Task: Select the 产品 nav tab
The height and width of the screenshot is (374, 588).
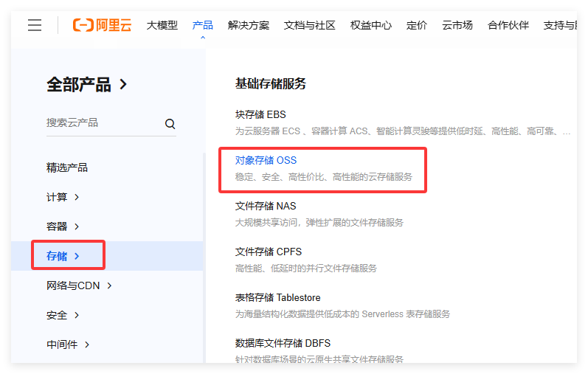Action: click(202, 25)
